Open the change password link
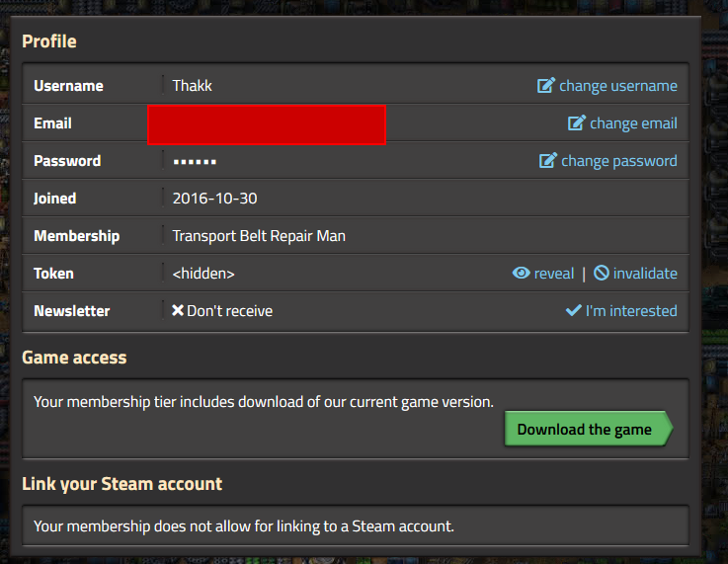728x564 pixels. pos(619,161)
